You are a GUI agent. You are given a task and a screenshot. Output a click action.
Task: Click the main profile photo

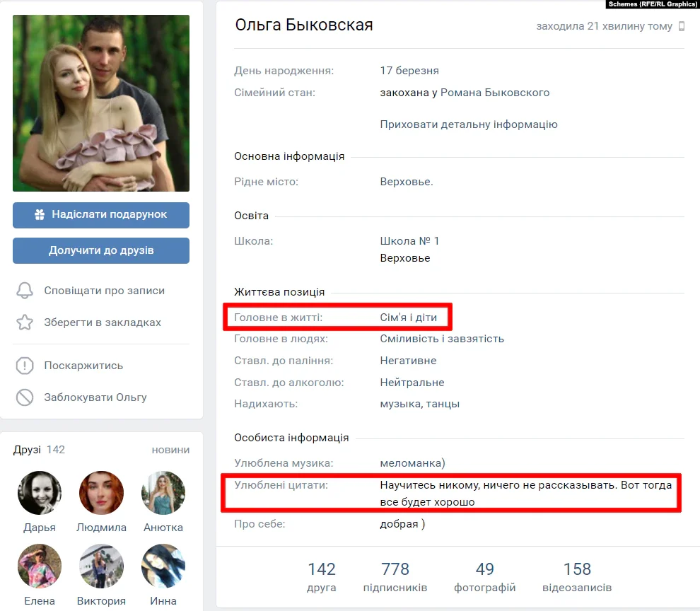coord(100,103)
